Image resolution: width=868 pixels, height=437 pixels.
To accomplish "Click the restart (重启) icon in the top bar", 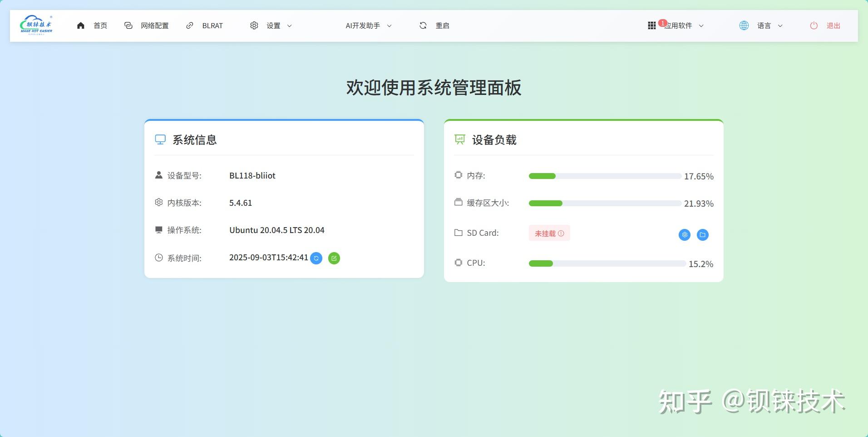I will (x=423, y=25).
